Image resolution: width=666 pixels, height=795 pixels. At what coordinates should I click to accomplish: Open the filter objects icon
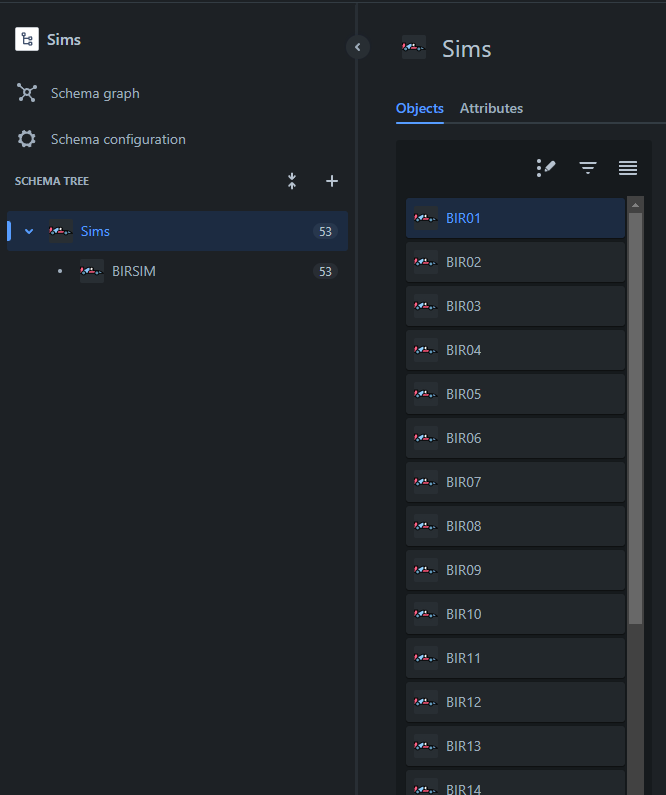click(588, 167)
